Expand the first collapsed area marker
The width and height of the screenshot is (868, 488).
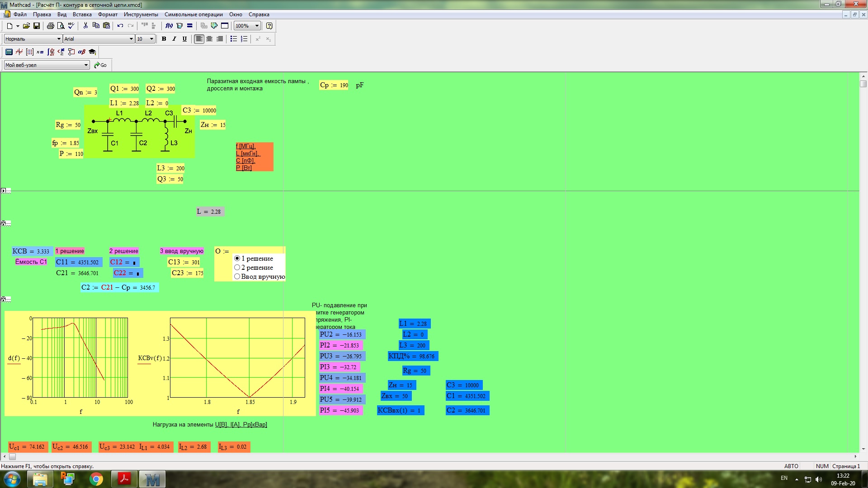point(3,191)
